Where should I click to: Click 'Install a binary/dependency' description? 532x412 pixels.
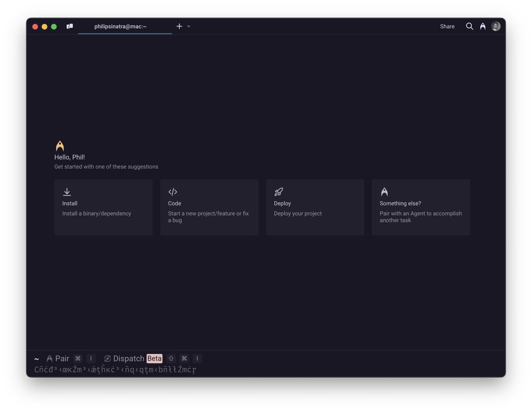click(x=97, y=214)
